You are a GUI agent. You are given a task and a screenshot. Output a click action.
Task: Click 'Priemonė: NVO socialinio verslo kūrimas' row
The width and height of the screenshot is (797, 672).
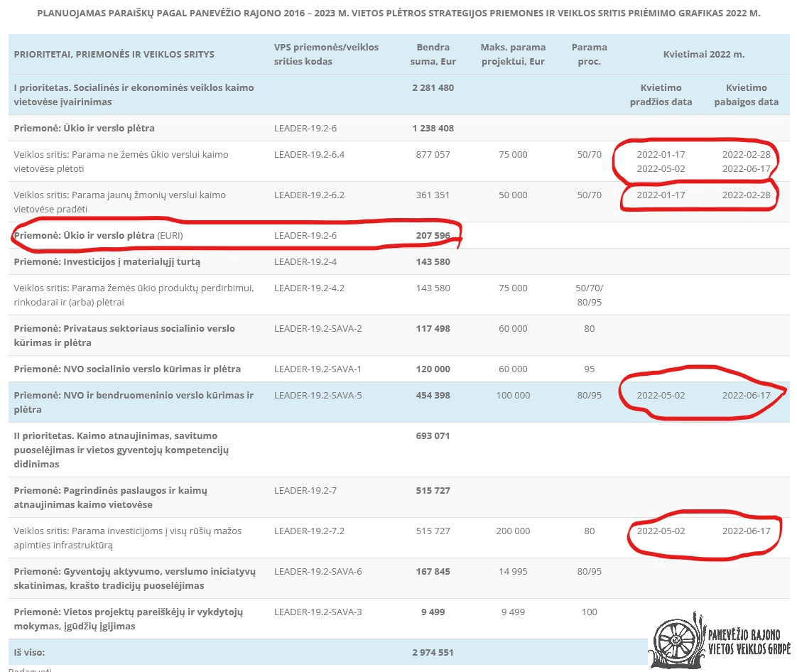[127, 369]
